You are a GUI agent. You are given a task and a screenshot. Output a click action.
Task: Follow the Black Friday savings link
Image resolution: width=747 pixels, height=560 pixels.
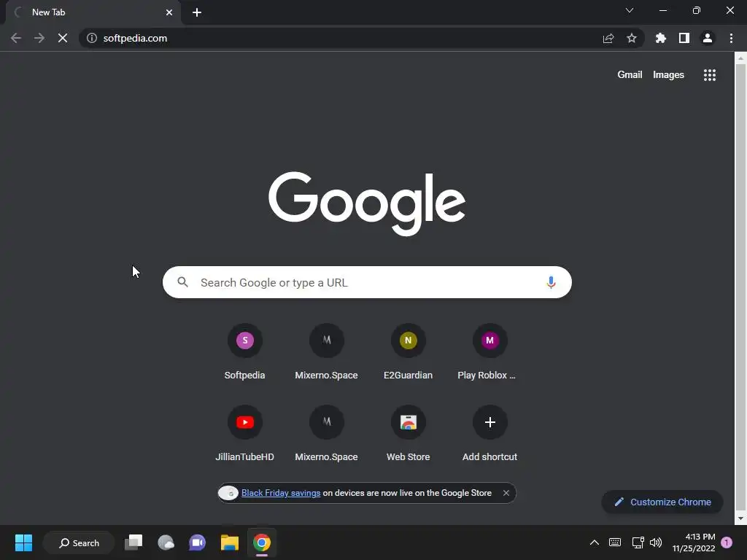coord(281,493)
